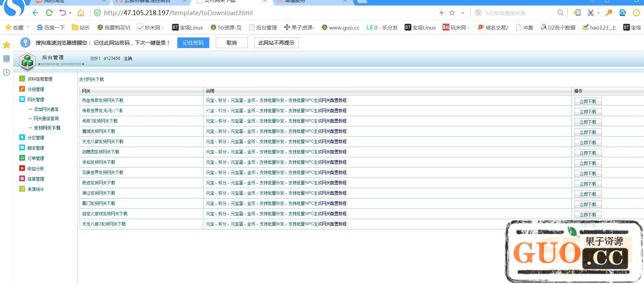Click the blue Q browser toolbar icon

623,13
